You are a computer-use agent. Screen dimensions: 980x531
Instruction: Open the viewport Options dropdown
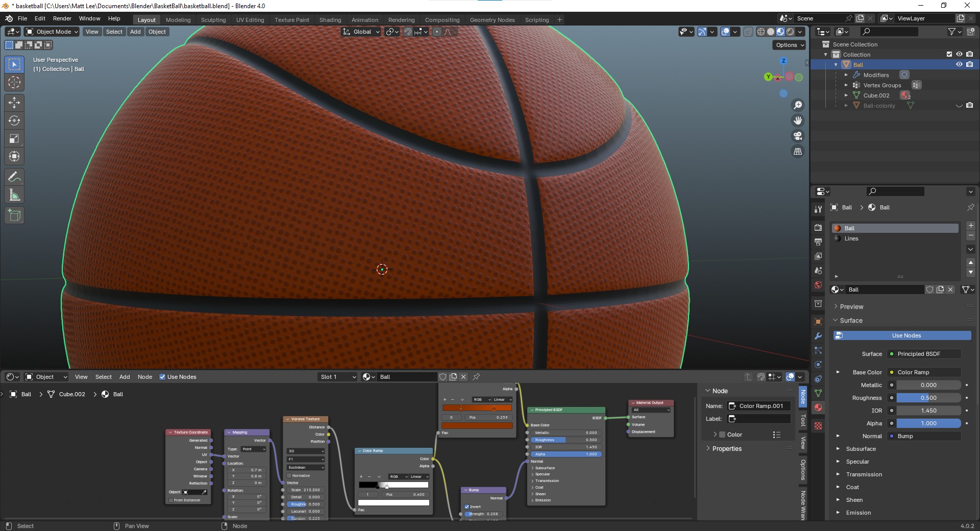790,45
